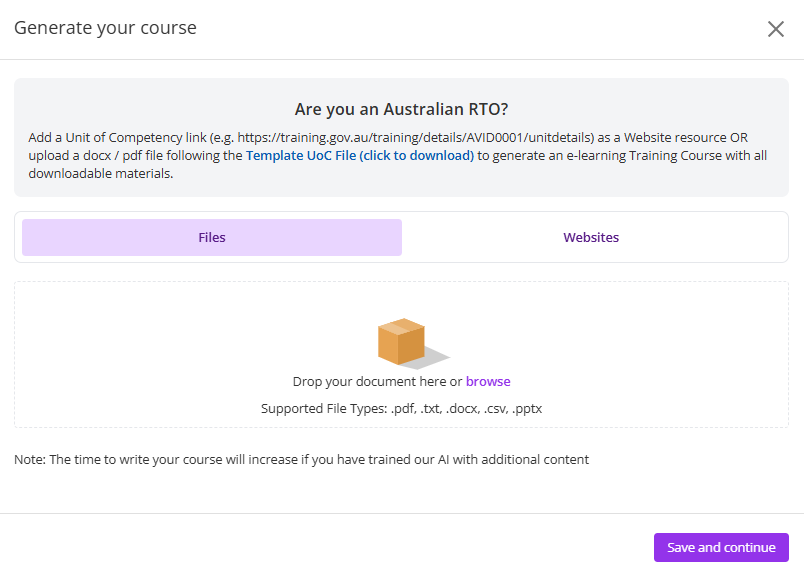Viewport: 804px width, 577px height.
Task: Click the browse link to pick a file
Action: [x=488, y=381]
